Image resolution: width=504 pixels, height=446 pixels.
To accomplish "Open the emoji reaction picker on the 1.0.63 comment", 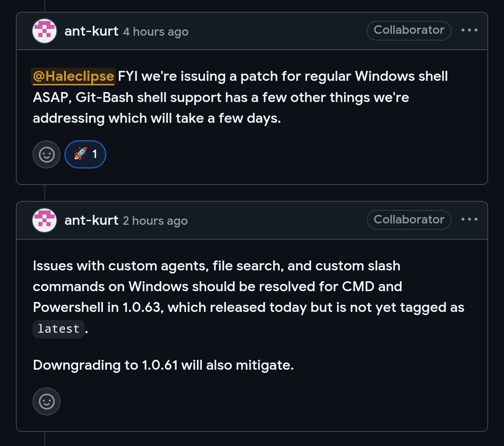I will tap(47, 401).
